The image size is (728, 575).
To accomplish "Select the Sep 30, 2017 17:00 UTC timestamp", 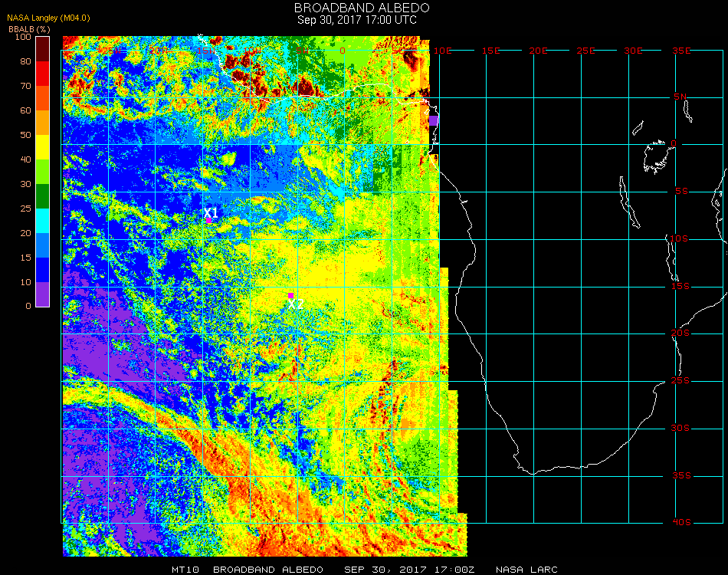I will point(357,20).
